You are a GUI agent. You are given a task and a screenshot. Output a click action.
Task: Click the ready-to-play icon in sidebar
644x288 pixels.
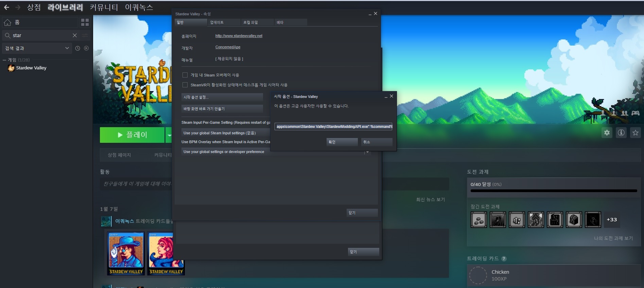click(86, 48)
